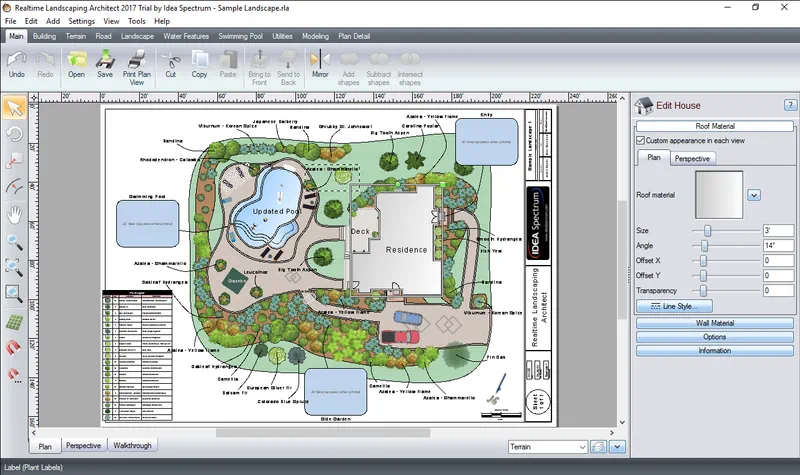Switch to the Walkthrough view

(x=133, y=446)
